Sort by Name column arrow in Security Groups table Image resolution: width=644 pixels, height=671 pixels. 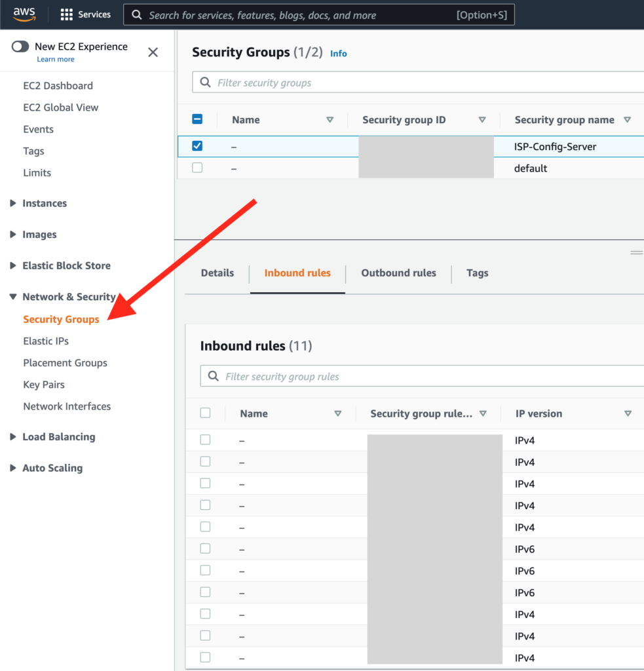330,120
